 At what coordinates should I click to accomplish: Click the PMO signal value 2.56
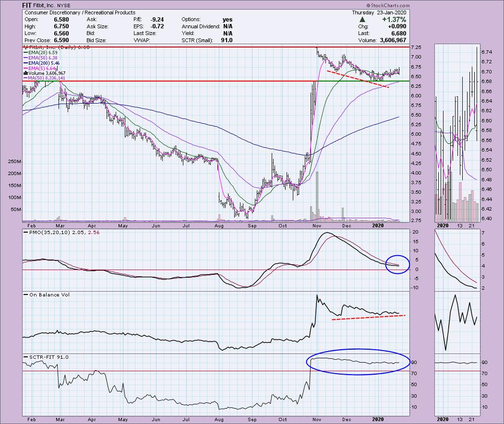[x=94, y=232]
